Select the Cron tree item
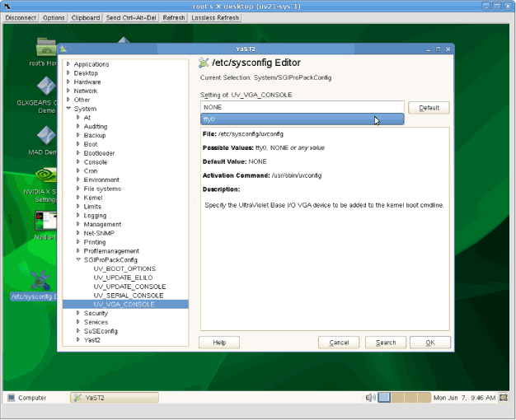 [91, 171]
